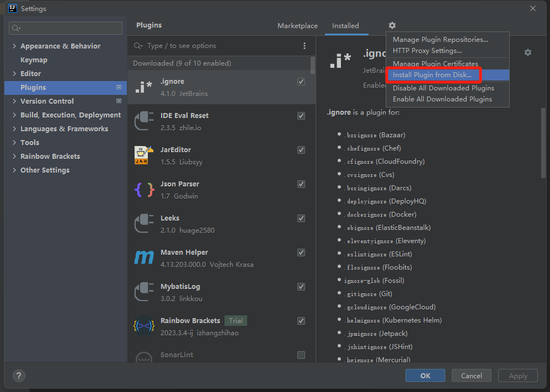Open HTTP Proxy Settings menu item
This screenshot has height=392, width=550.
(x=447, y=51)
